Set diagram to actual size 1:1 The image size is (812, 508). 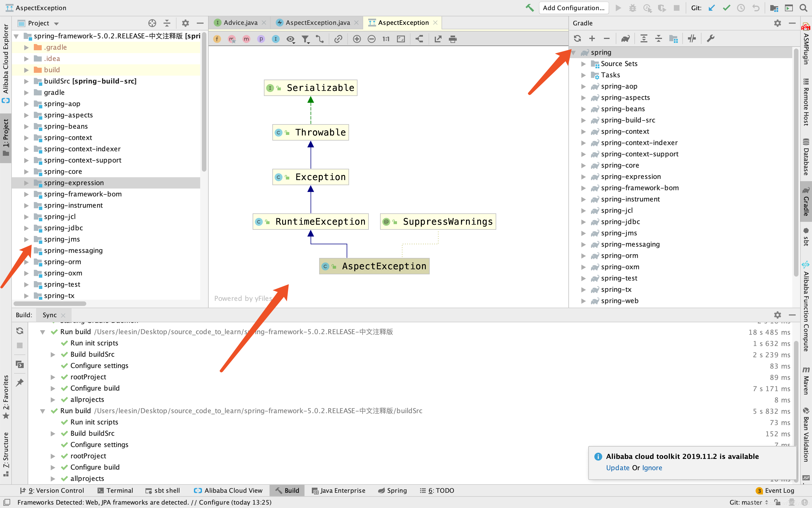point(386,39)
